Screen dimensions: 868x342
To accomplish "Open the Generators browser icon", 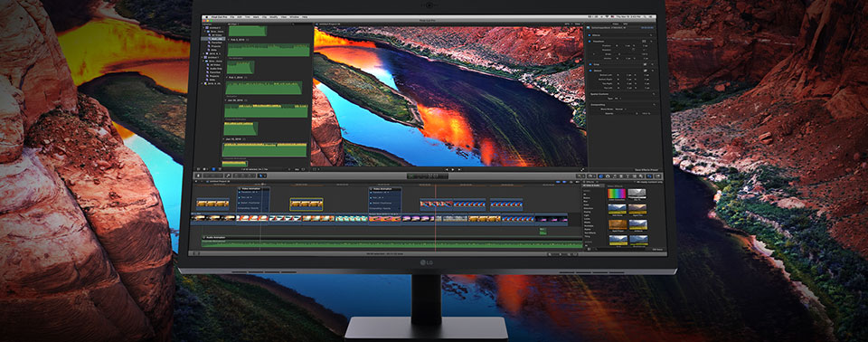I will (x=635, y=176).
